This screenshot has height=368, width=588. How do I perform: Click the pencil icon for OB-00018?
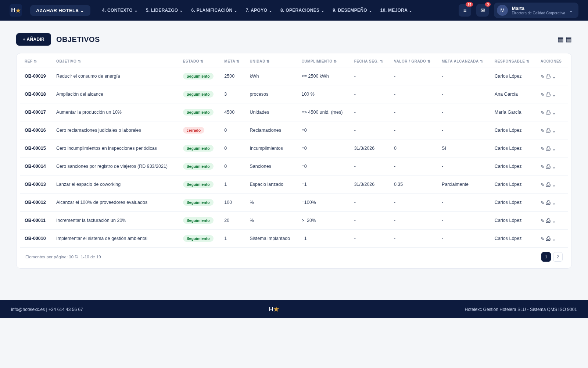pos(542,95)
